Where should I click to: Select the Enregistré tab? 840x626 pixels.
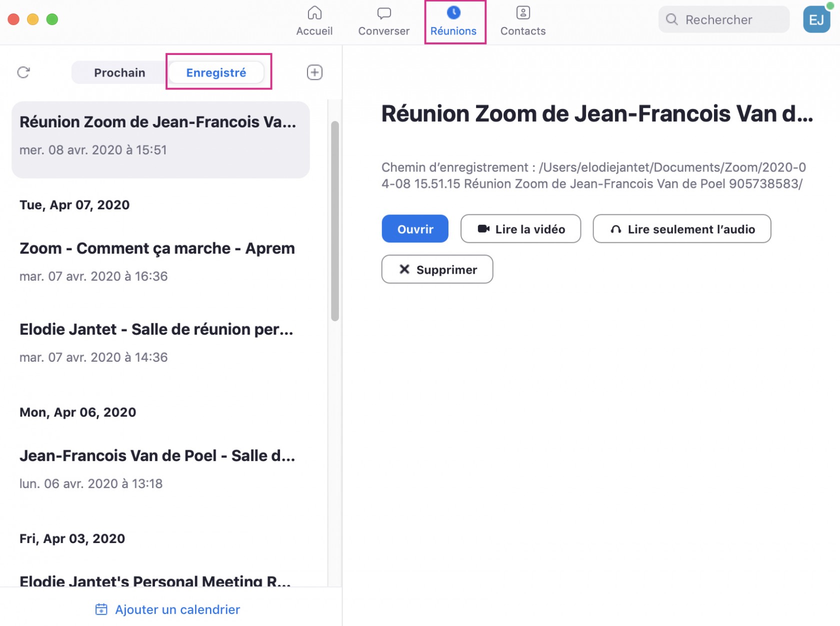[216, 73]
